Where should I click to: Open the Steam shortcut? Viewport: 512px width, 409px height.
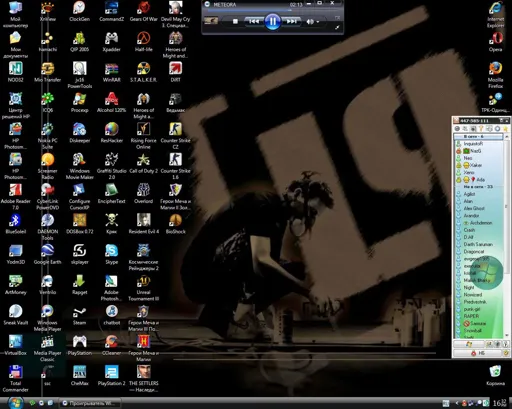pyautogui.click(x=79, y=315)
